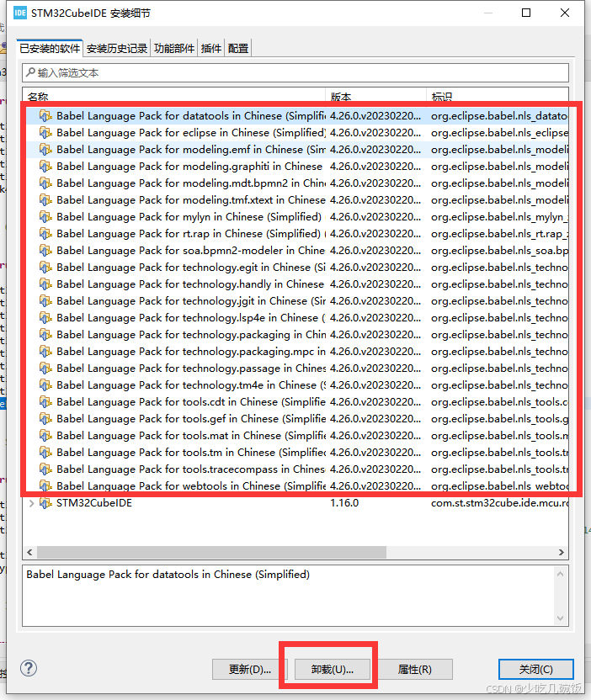Click icon of tools.tracecompass language pack
The height and width of the screenshot is (700, 591).
tap(45, 469)
